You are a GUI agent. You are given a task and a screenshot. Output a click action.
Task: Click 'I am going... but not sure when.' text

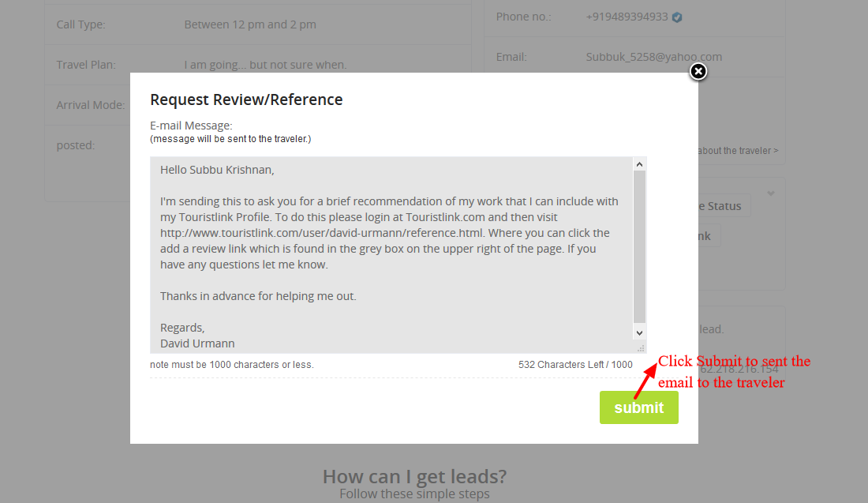click(x=265, y=65)
